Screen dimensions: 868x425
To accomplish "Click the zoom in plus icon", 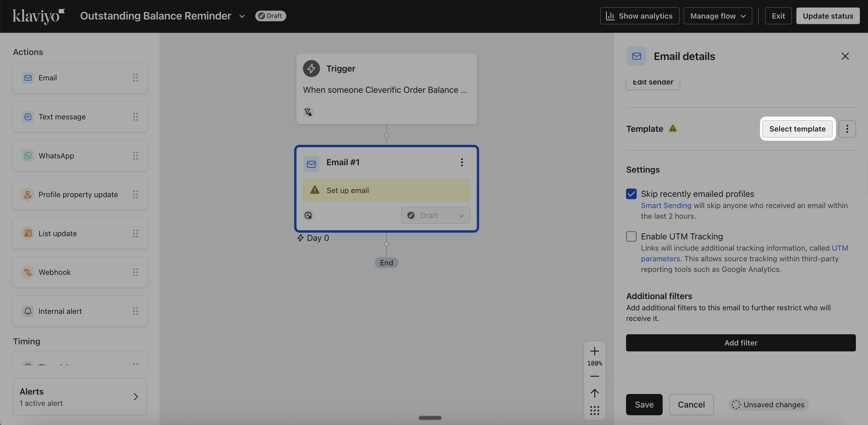I will (594, 351).
